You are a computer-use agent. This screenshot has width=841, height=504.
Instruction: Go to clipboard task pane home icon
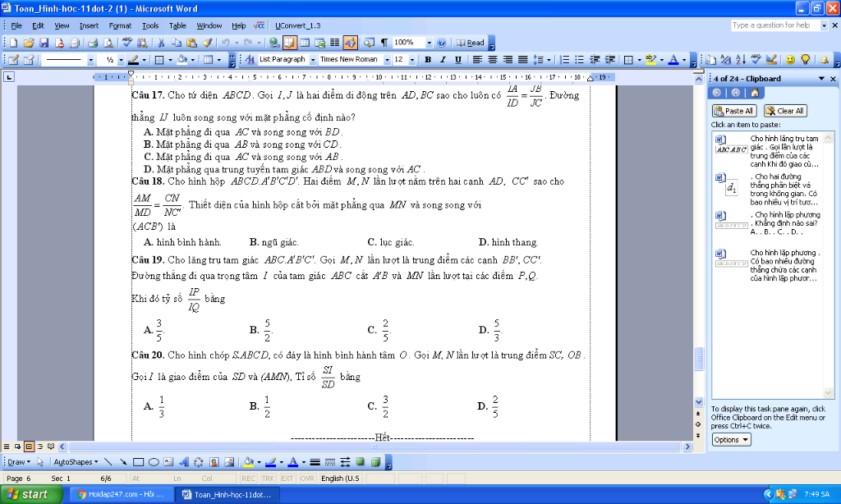(x=755, y=93)
